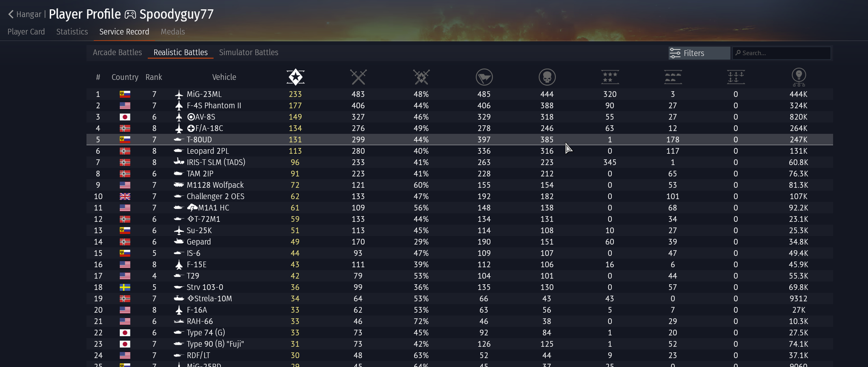The width and height of the screenshot is (868, 367).
Task: Show Arcade Battles records
Action: point(117,52)
